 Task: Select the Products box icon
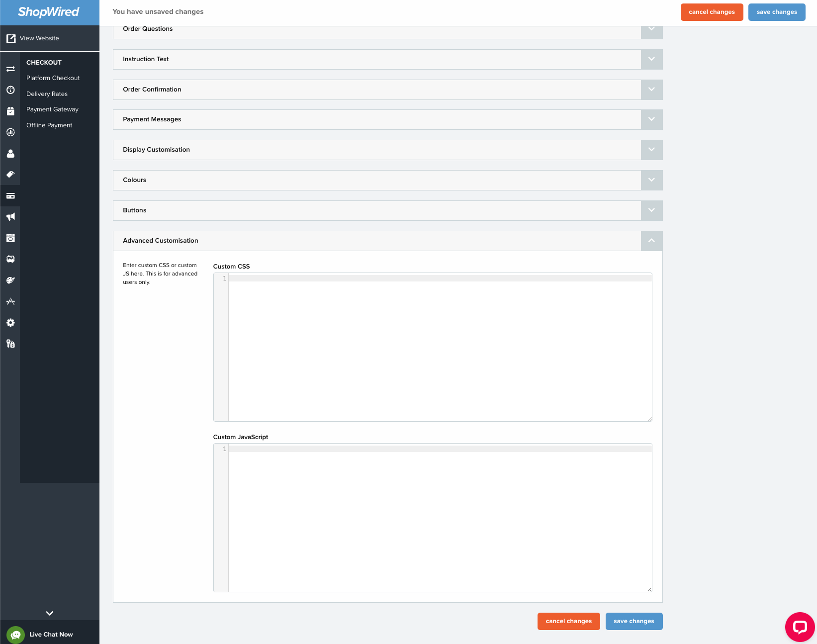tap(10, 111)
